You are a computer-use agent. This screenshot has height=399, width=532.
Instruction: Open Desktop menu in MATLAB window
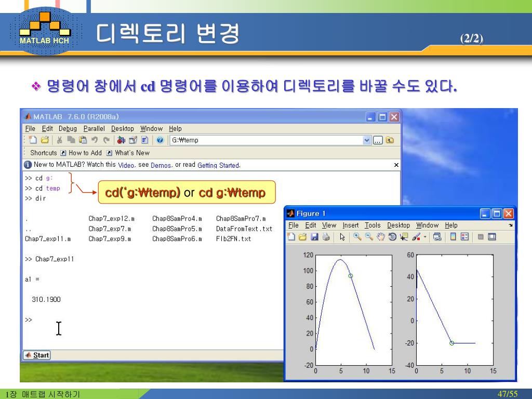pyautogui.click(x=123, y=129)
